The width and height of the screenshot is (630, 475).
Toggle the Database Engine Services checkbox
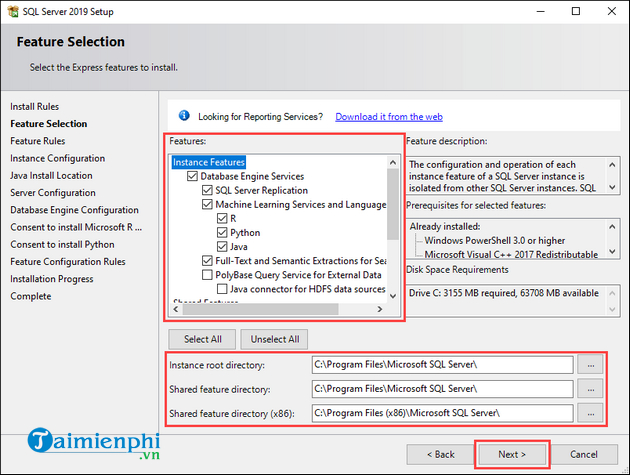[192, 176]
